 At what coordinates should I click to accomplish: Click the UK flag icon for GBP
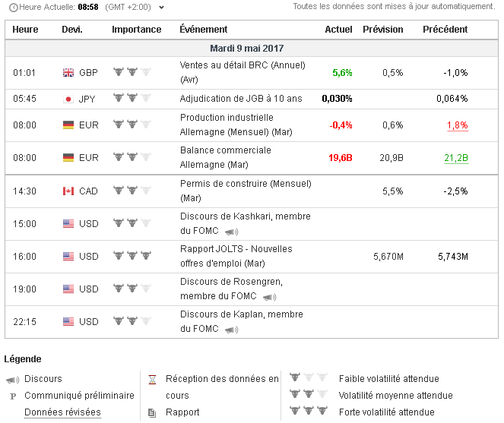click(68, 73)
